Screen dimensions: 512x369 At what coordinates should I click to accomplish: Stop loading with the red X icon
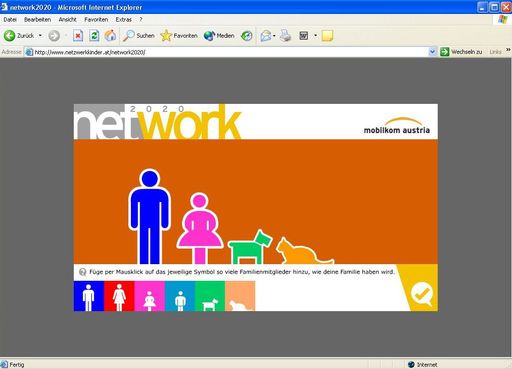pos(78,36)
